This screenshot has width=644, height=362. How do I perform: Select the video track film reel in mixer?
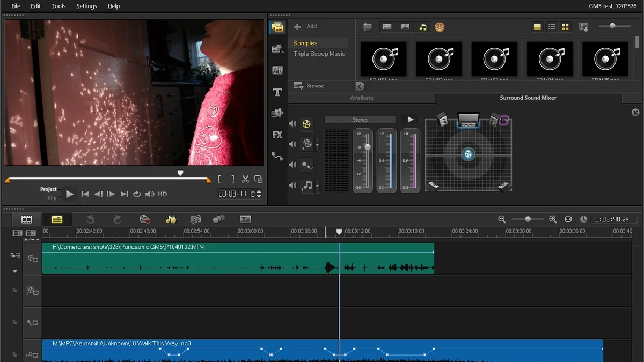pyautogui.click(x=306, y=124)
